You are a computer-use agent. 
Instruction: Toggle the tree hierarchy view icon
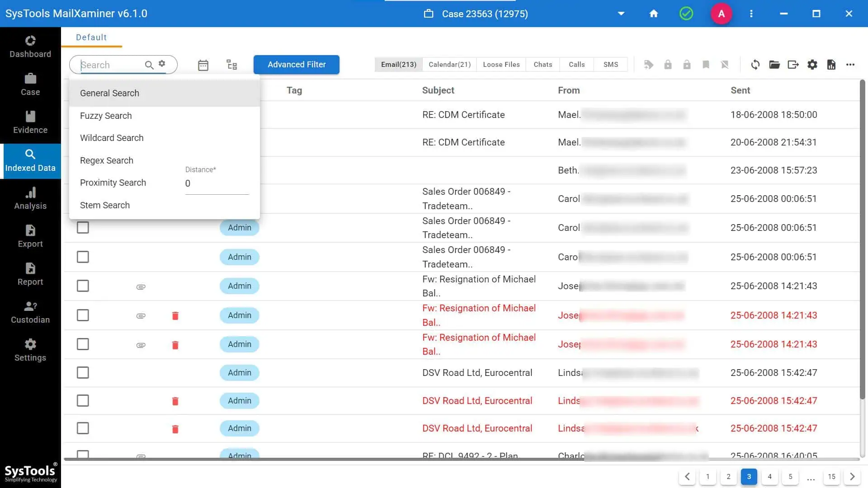pyautogui.click(x=231, y=65)
